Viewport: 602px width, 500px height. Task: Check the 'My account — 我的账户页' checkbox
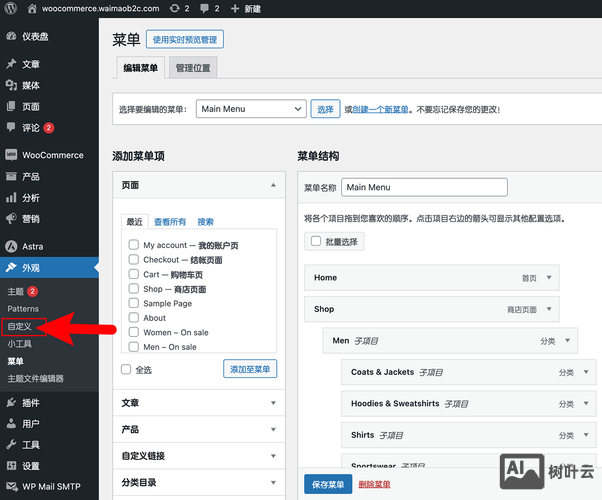tap(133, 245)
